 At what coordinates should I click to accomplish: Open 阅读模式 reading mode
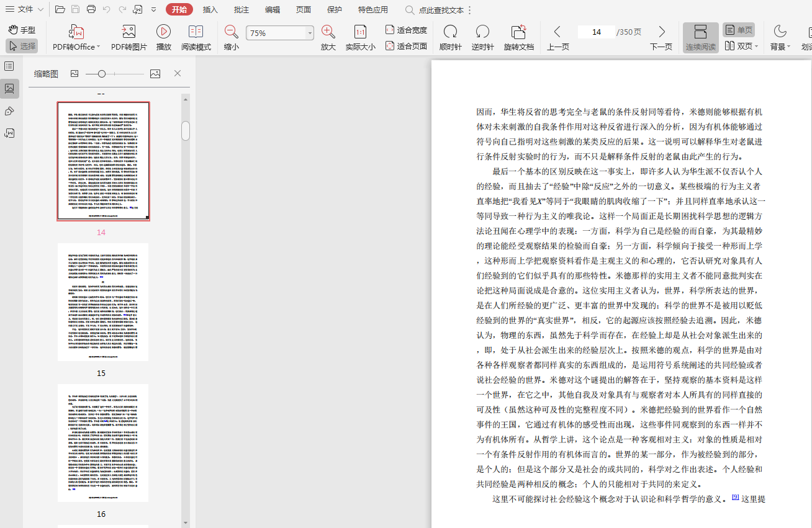coord(196,32)
